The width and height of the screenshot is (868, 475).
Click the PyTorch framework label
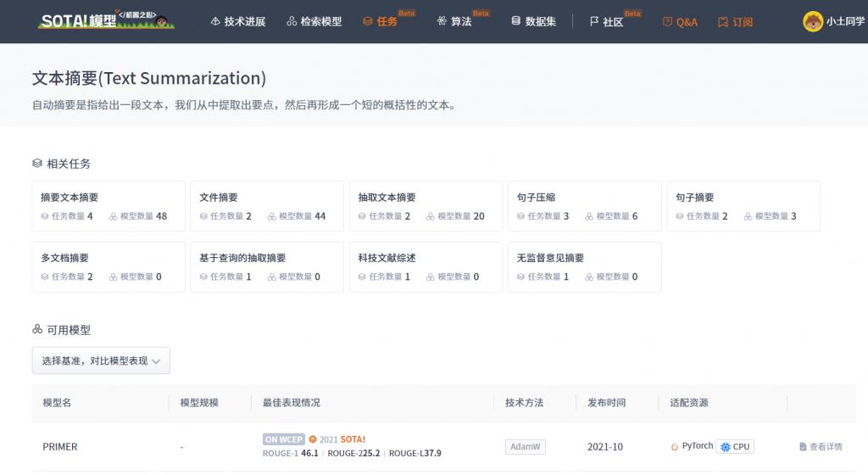[692, 446]
